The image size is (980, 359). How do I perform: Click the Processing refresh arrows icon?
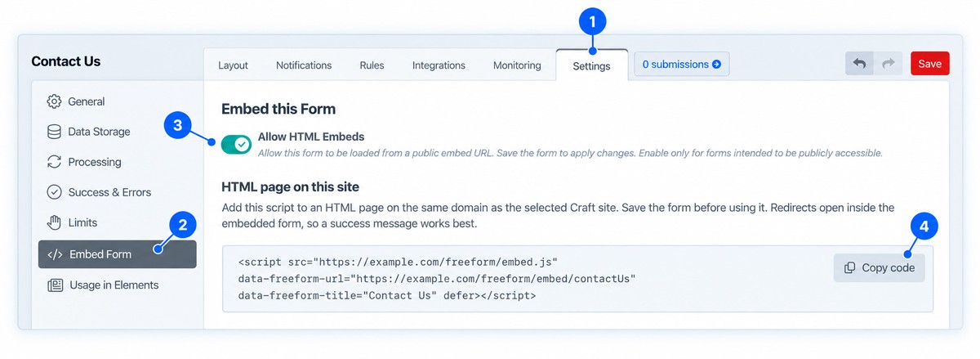click(x=54, y=162)
